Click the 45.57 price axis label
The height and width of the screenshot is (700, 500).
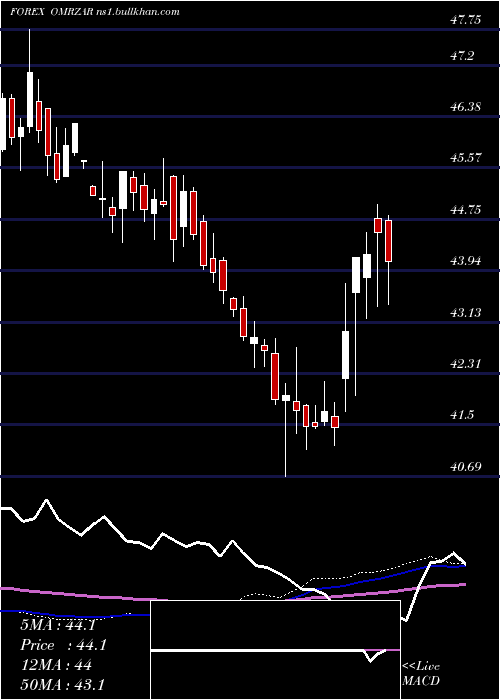pyautogui.click(x=466, y=158)
